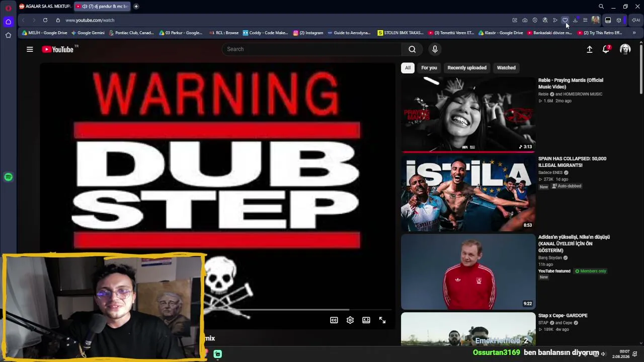Open the Opera AI button
This screenshot has width=644, height=362.
coord(636,20)
